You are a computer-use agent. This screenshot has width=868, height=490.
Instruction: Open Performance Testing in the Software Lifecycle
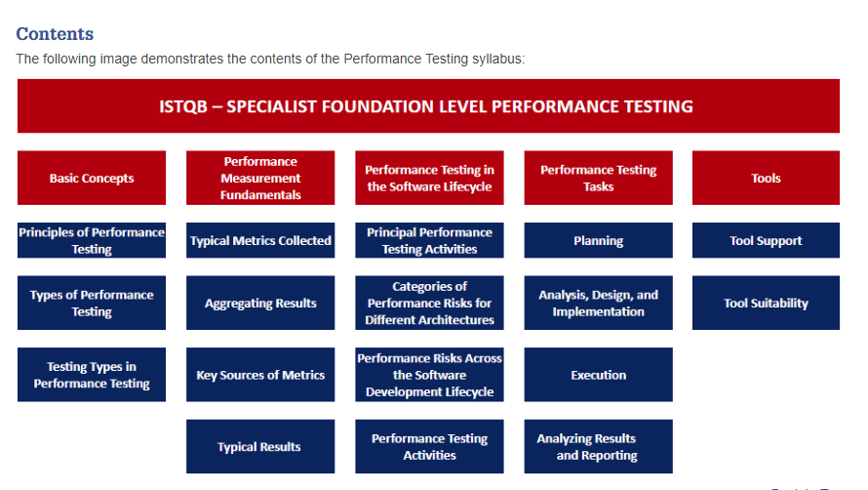pyautogui.click(x=429, y=178)
